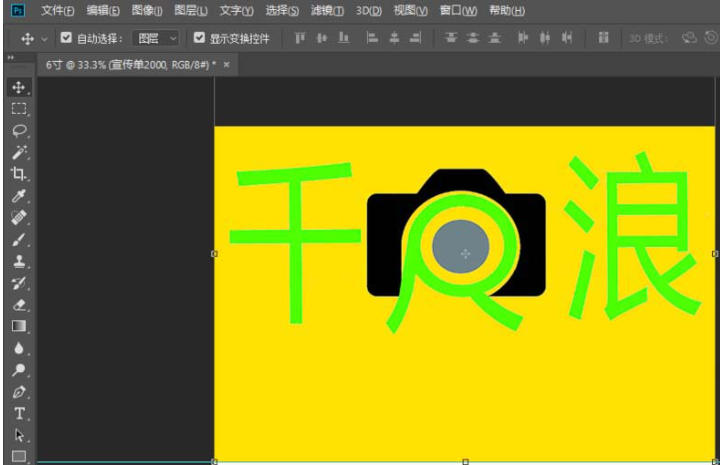Select the Clone Stamp tool
The image size is (720, 465).
18,262
